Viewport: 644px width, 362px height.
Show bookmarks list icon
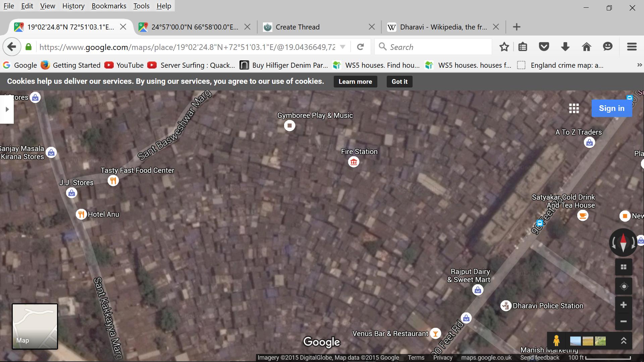click(x=523, y=47)
